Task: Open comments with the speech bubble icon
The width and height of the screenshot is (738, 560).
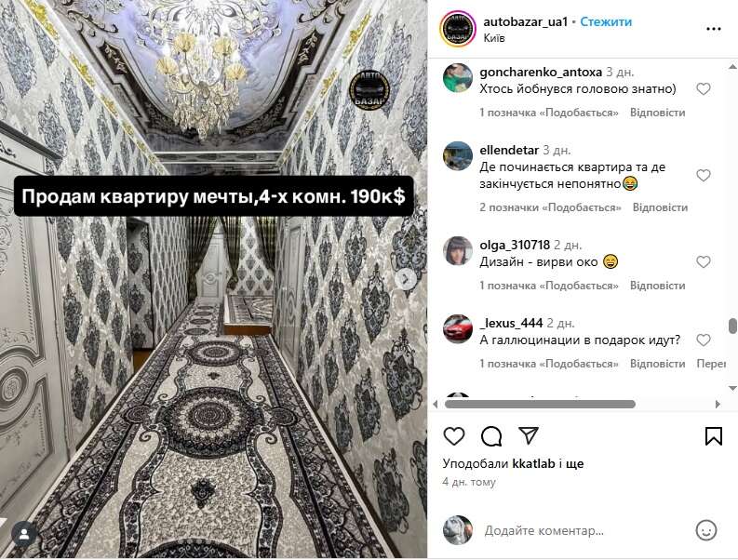Action: (x=491, y=436)
